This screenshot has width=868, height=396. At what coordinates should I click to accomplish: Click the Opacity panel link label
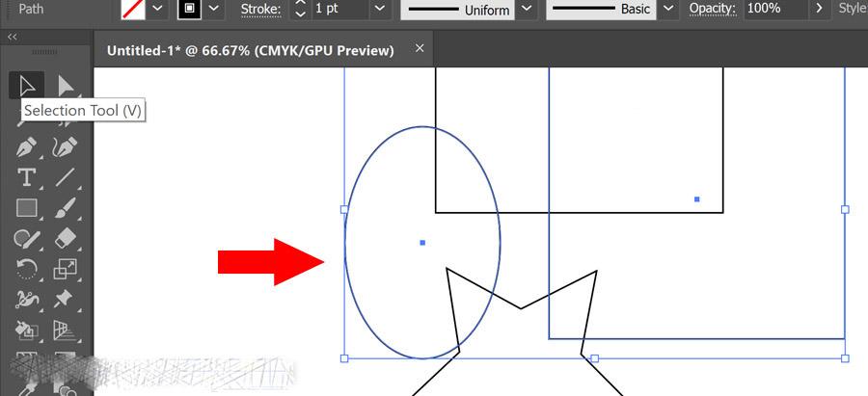pos(712,9)
